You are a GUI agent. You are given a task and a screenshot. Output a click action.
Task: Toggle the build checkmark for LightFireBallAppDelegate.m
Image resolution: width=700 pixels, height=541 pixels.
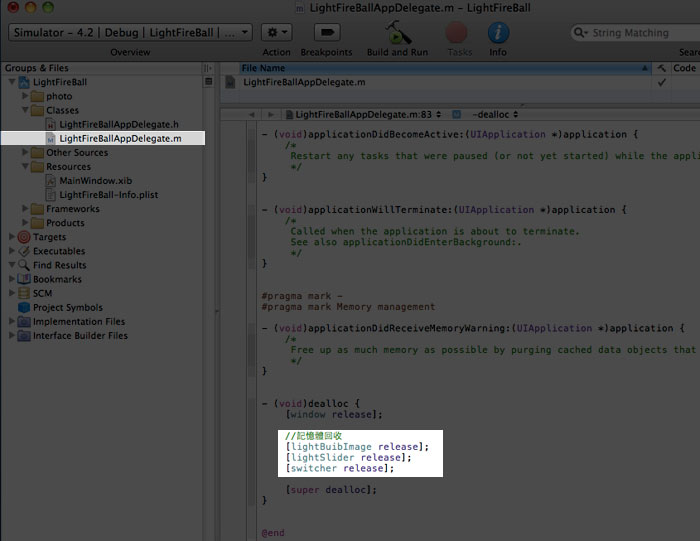coord(662,82)
